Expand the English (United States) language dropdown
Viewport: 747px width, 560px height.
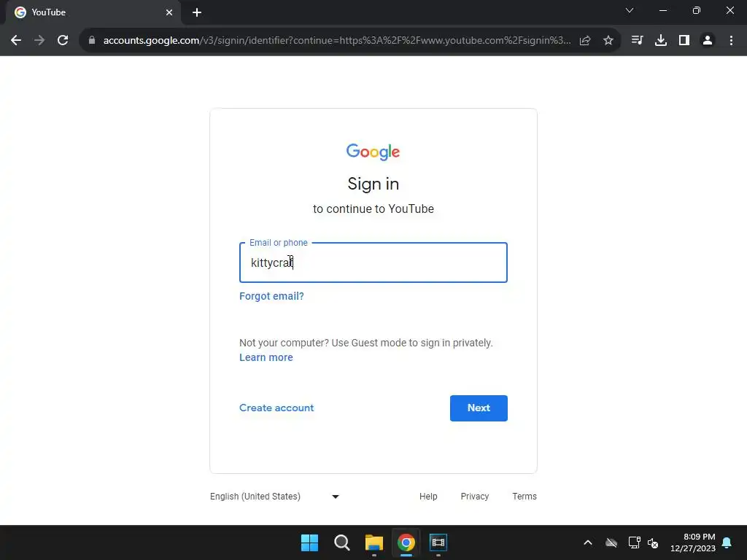point(274,496)
